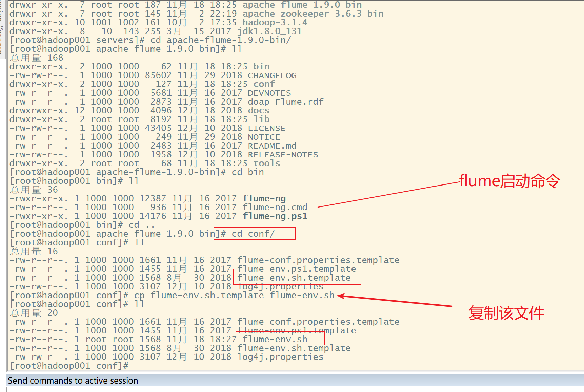Click the timestamp 18:27 of flume-env.sh
The image size is (584, 392).
pyautogui.click(x=223, y=340)
